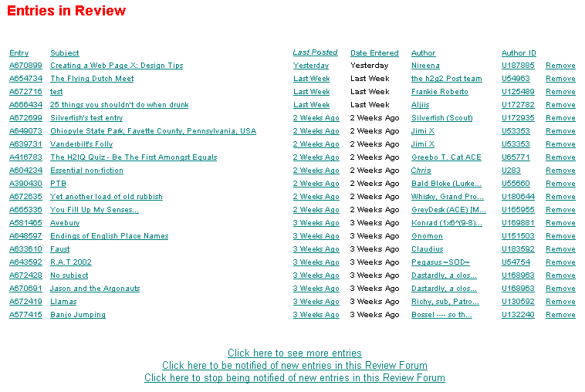585x392 pixels.
Task: Sort by the Last Posted column header
Action: point(315,52)
